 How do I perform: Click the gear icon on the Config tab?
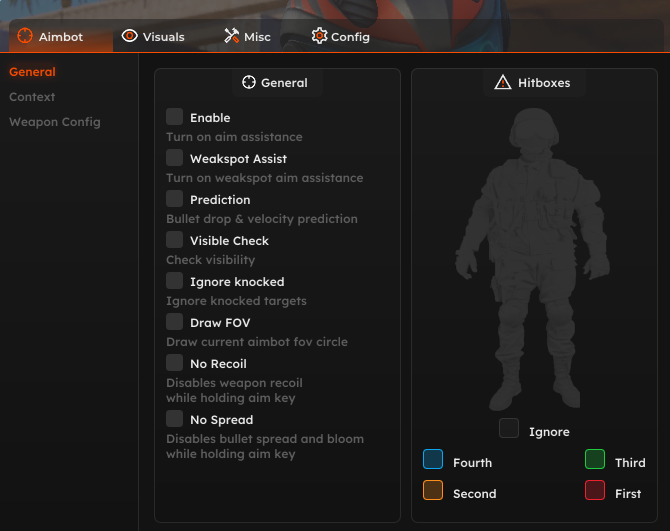tap(319, 36)
